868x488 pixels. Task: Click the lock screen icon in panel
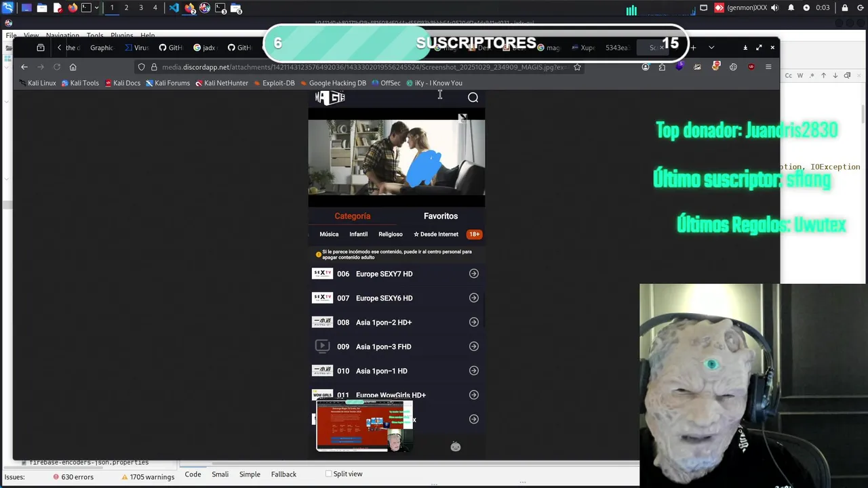(x=845, y=8)
